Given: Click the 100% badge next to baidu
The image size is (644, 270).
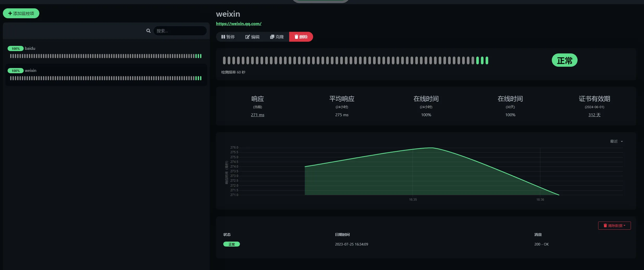Looking at the screenshot, I should tap(15, 48).
